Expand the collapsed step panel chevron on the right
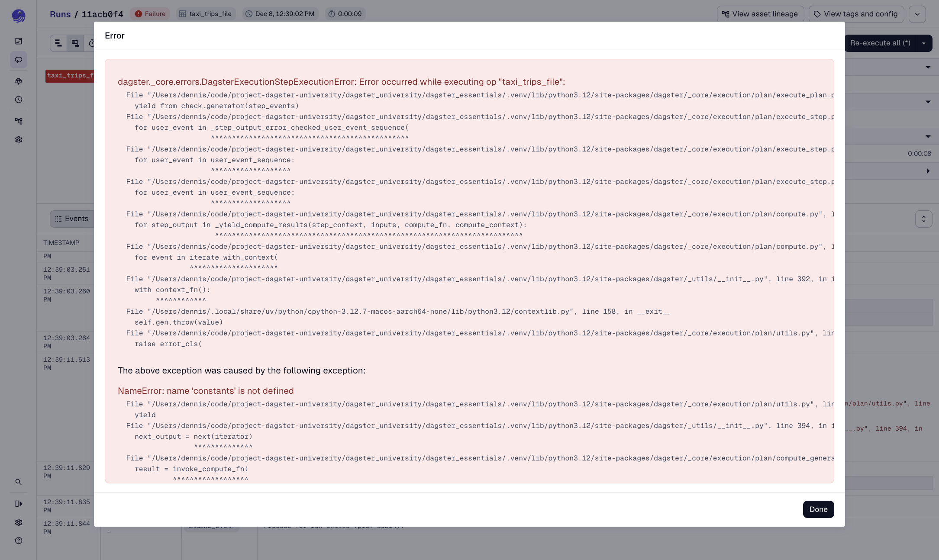The width and height of the screenshot is (939, 560). [928, 171]
